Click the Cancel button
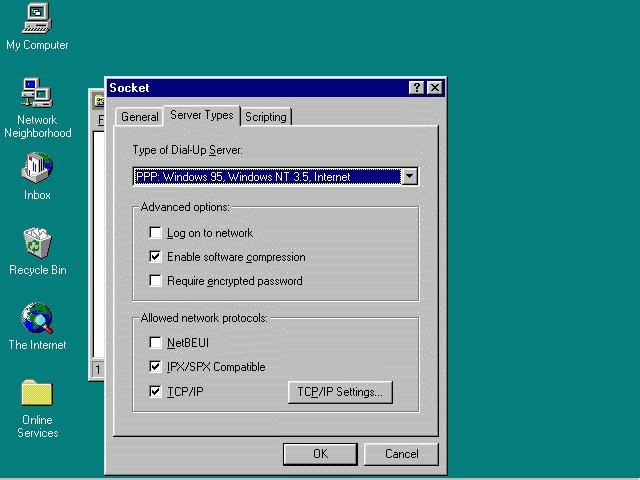 [x=401, y=454]
